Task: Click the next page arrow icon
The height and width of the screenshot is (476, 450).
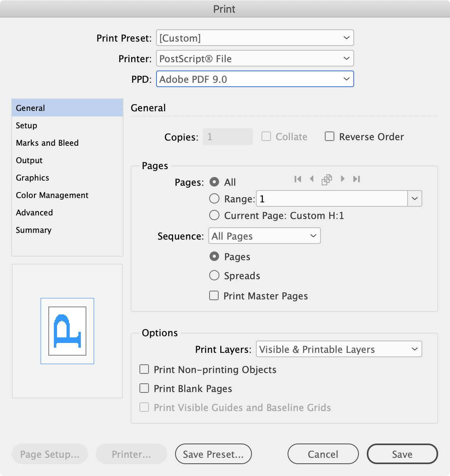Action: tap(342, 179)
